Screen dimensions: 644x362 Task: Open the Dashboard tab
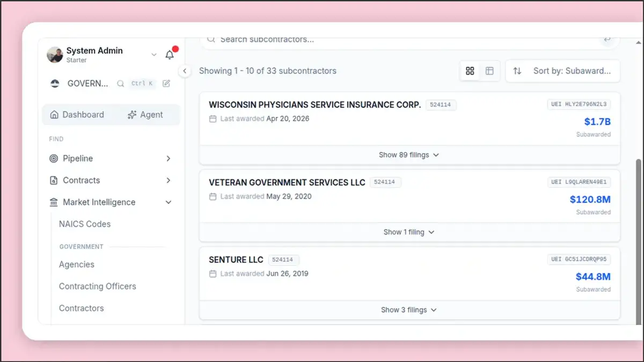(x=77, y=115)
